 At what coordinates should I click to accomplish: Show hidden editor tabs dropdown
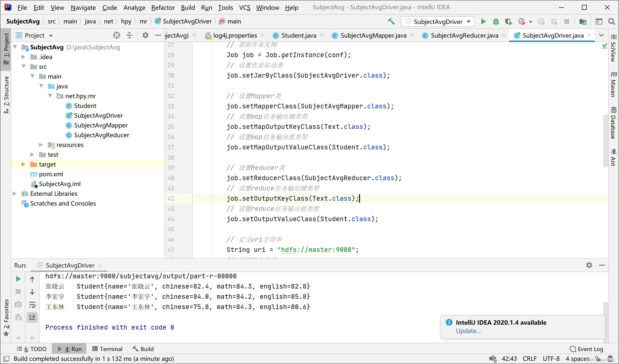[601, 35]
